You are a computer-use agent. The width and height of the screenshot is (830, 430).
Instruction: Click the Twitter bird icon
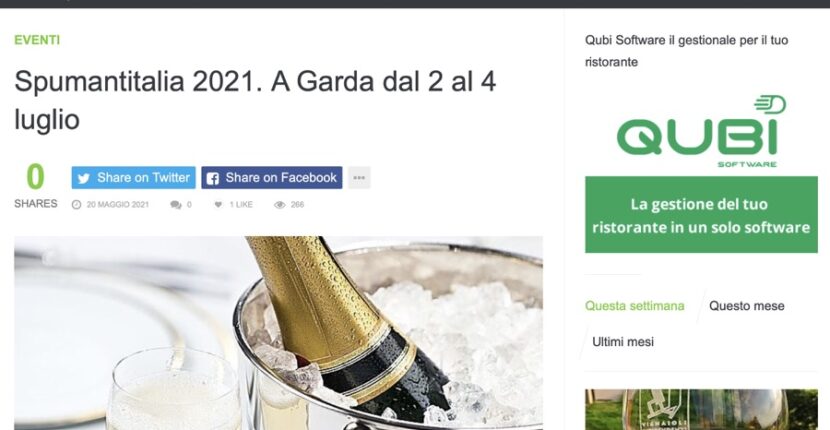click(84, 178)
